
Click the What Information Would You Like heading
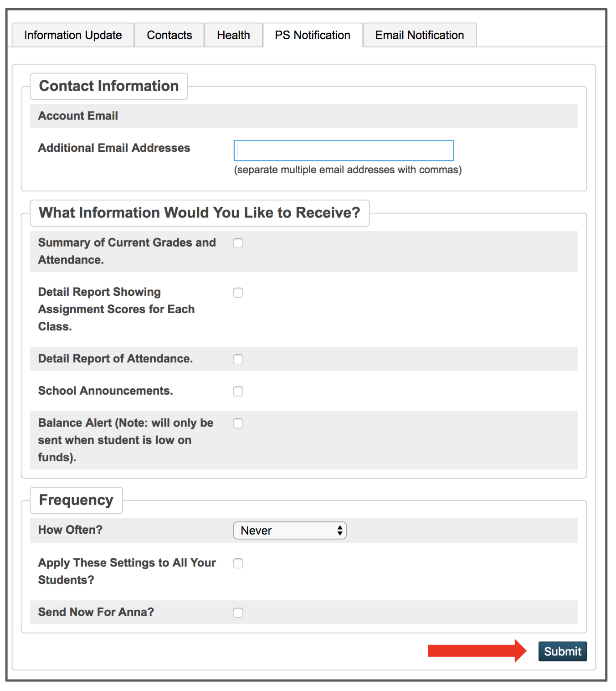coord(199,213)
